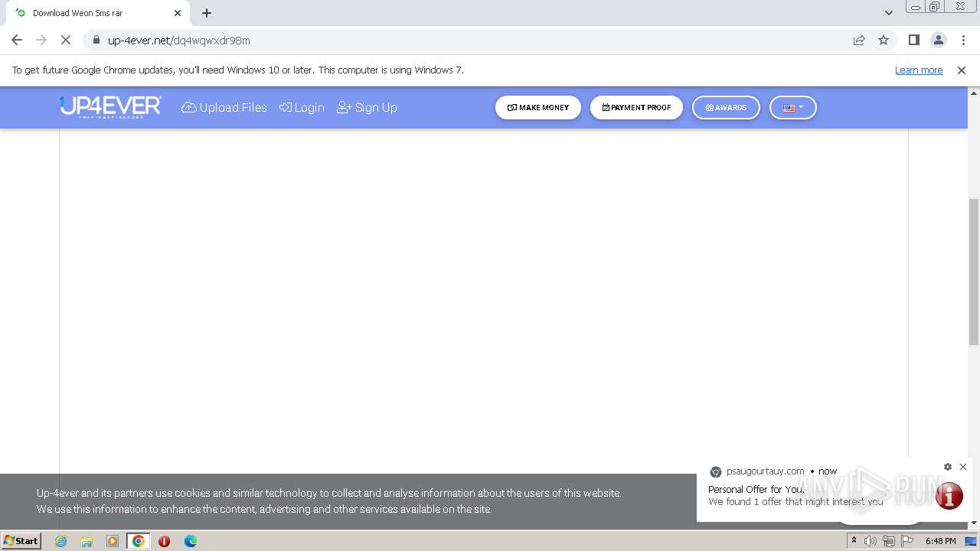View site information lock icon
This screenshot has width=980, height=551.
[x=96, y=40]
